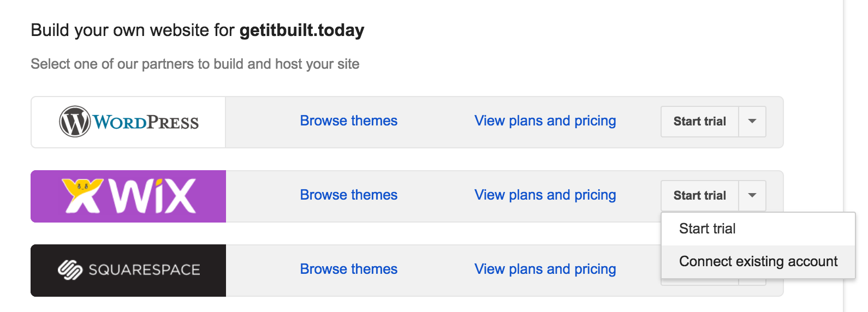Click the partner selection subtitle text

[195, 64]
